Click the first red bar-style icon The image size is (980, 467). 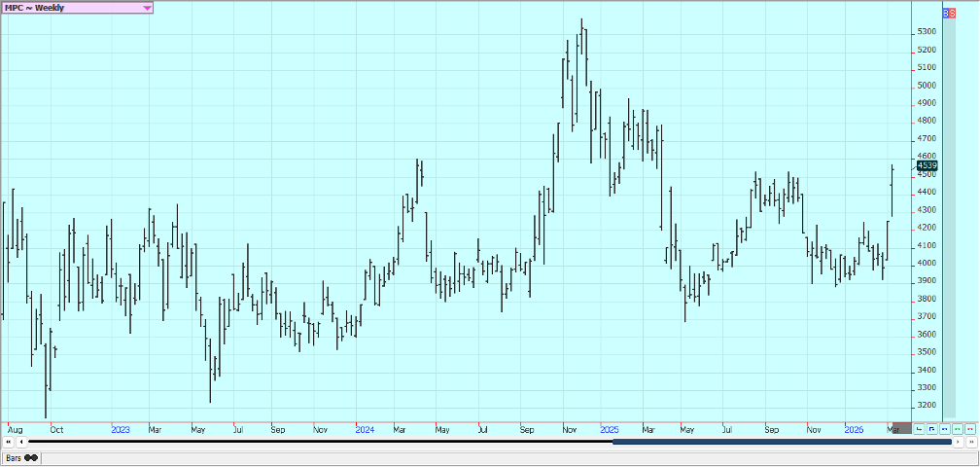919,428
